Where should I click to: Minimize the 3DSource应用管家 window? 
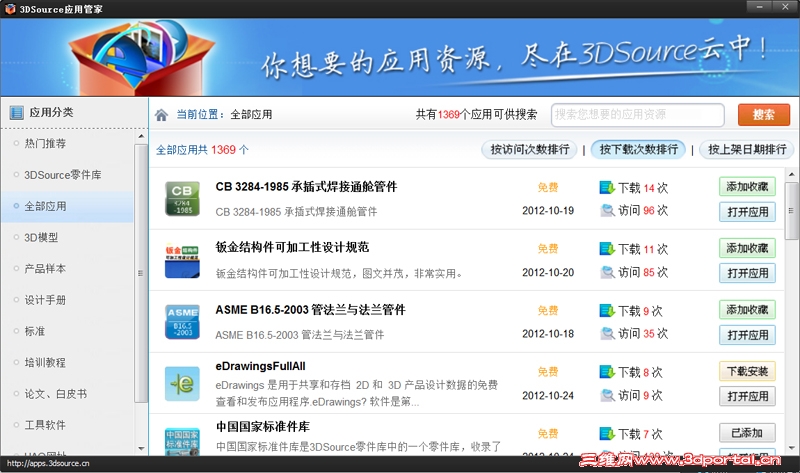[759, 7]
